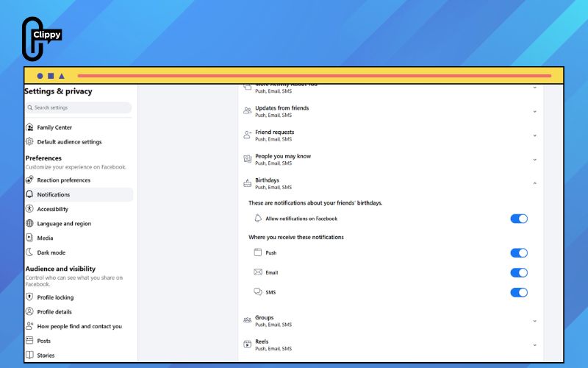Collapse the Birthdays section chevron
Viewport: 588px width, 368px height.
535,183
